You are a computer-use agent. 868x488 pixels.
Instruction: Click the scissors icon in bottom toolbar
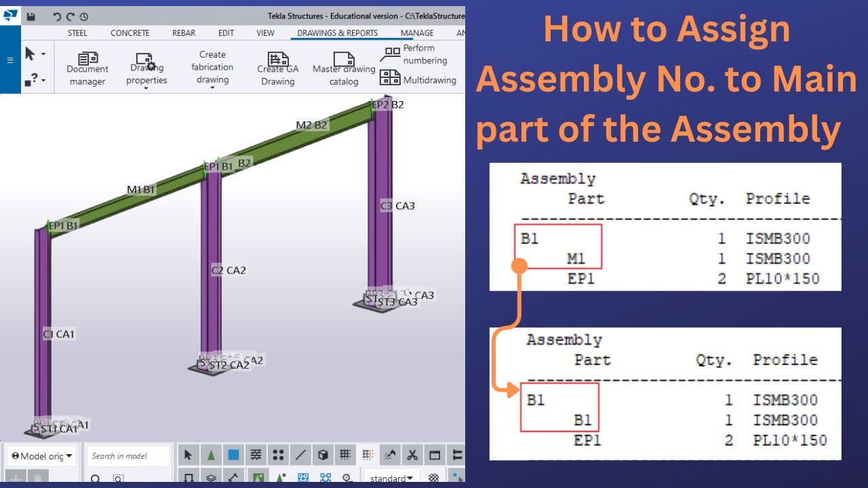pyautogui.click(x=412, y=455)
